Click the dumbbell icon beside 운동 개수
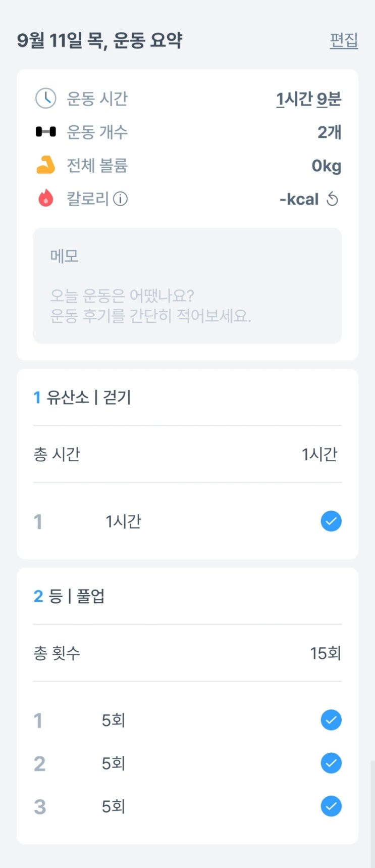This screenshot has height=868, width=375. [45, 132]
